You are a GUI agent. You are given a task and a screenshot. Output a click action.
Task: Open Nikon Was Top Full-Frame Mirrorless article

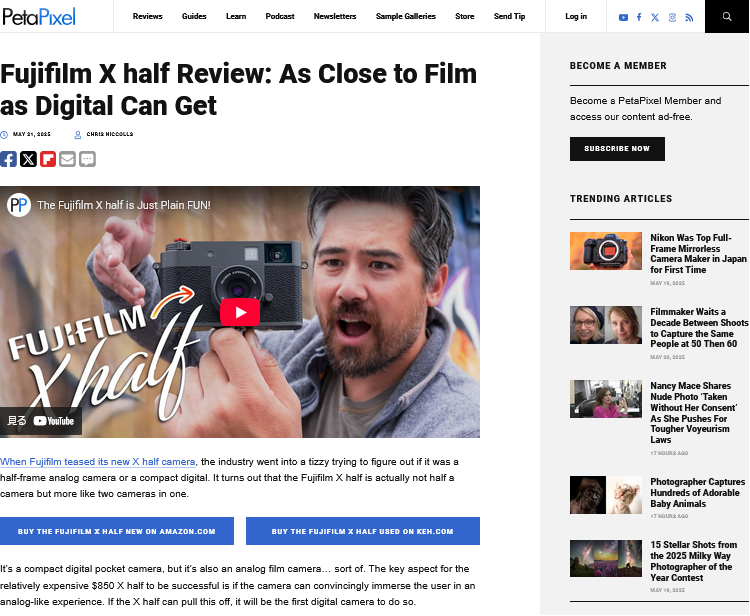coord(698,253)
